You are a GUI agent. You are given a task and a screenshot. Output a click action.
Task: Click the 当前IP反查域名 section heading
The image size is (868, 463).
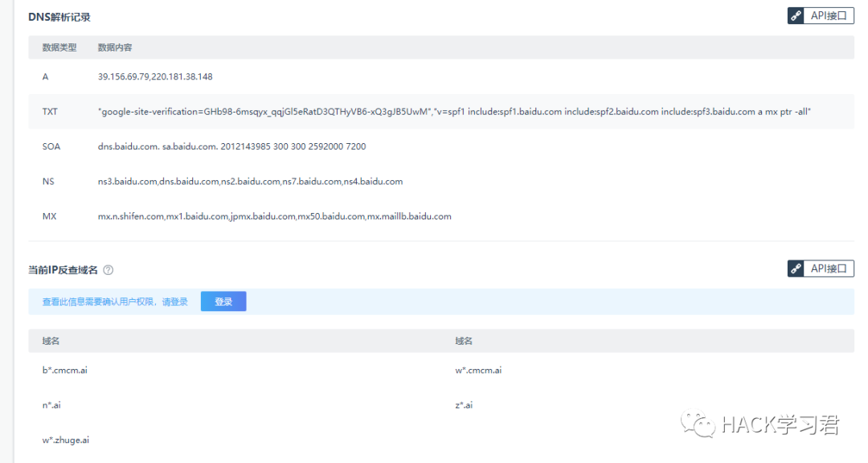pos(63,270)
